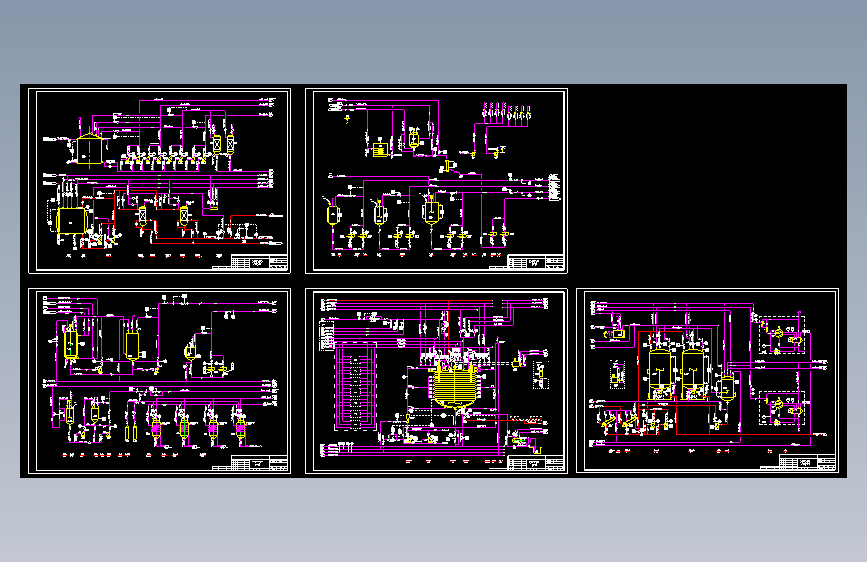Click the yellow horizontal drum in top-left sheet
This screenshot has width=867, height=562.
click(x=72, y=220)
